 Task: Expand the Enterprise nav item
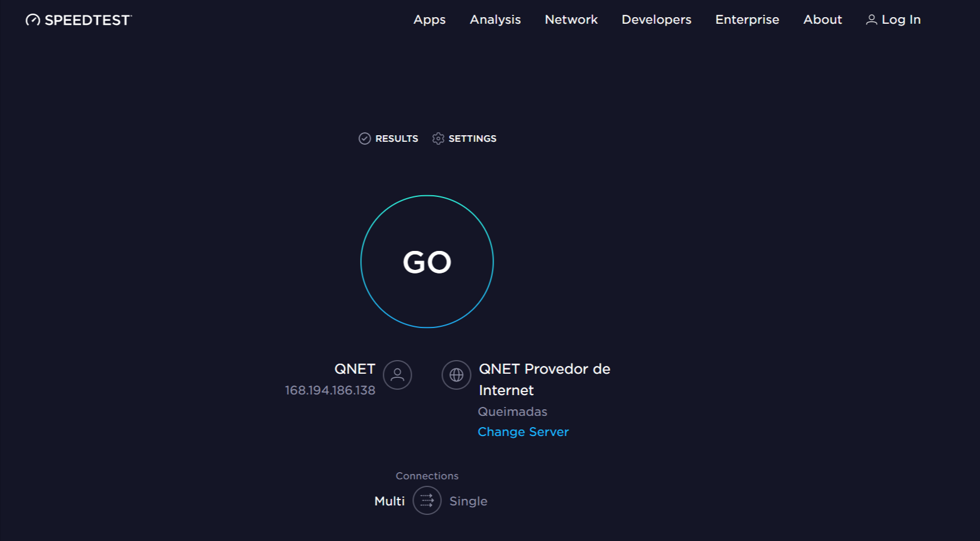click(747, 20)
